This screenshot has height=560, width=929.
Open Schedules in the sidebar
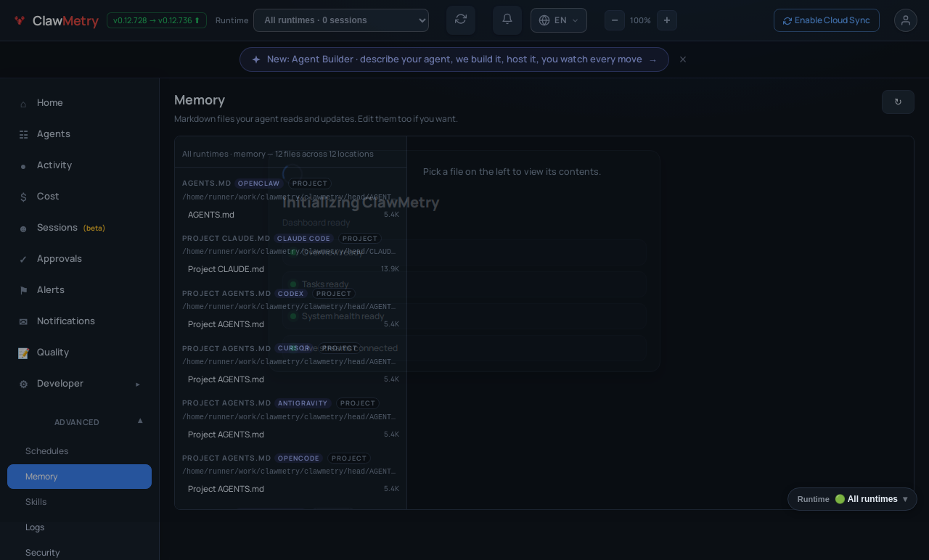pos(80,451)
